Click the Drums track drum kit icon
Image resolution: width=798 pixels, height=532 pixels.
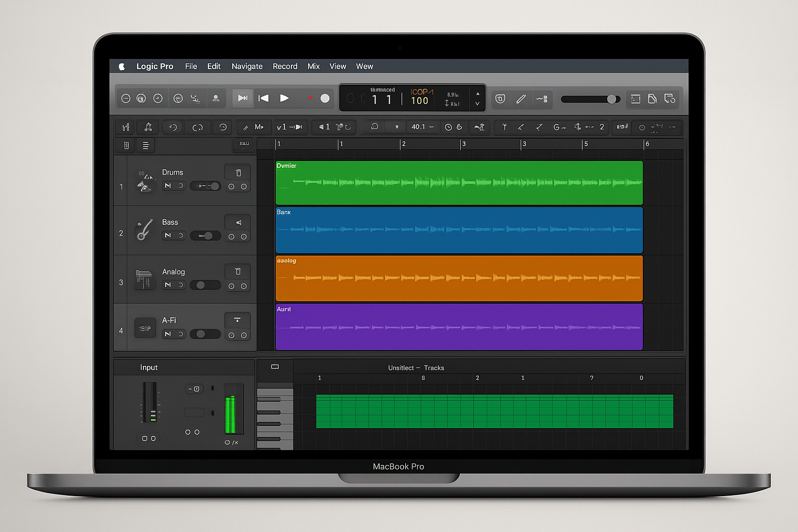pos(145,181)
